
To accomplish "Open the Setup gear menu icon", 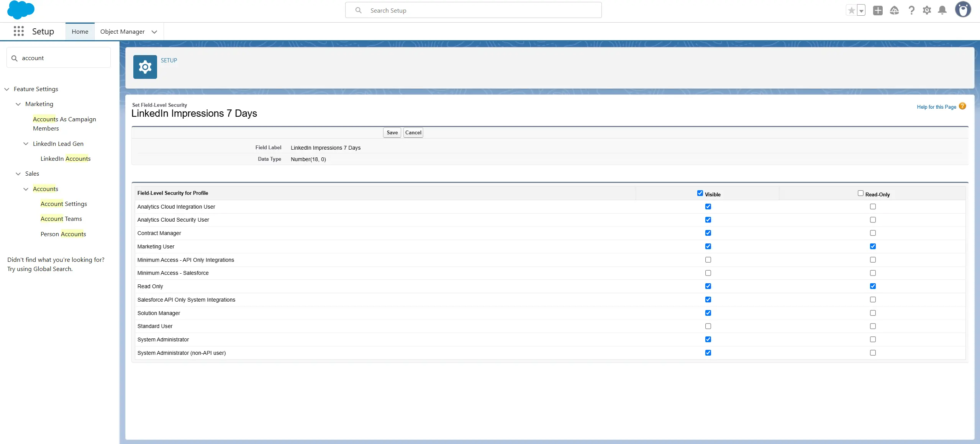I will click(x=927, y=10).
